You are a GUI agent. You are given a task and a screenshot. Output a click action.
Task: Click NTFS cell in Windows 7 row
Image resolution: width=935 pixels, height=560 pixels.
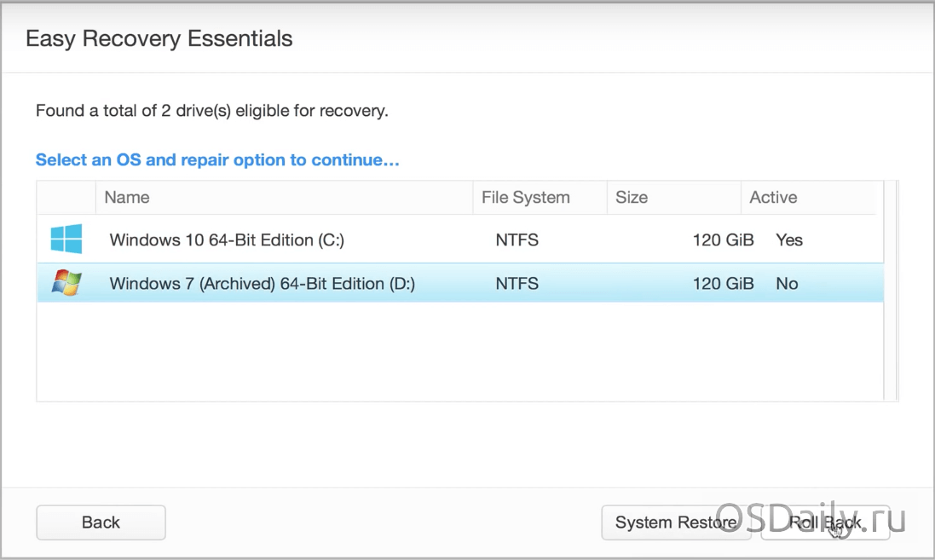point(517,284)
